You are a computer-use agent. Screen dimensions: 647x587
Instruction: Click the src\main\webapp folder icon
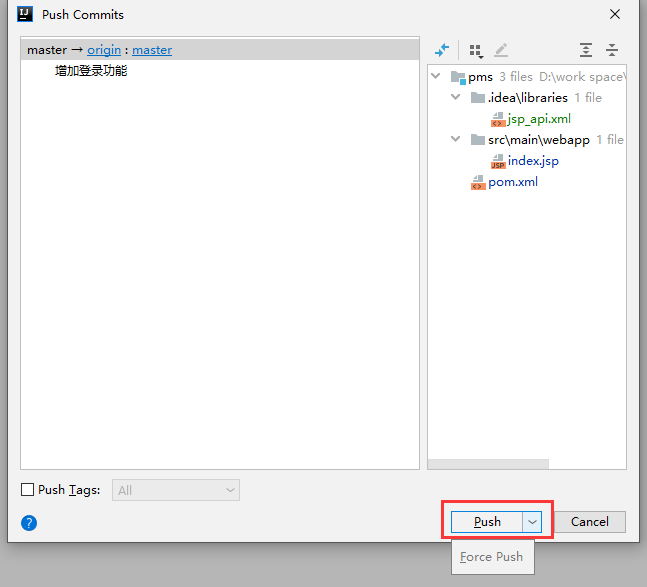(x=478, y=140)
